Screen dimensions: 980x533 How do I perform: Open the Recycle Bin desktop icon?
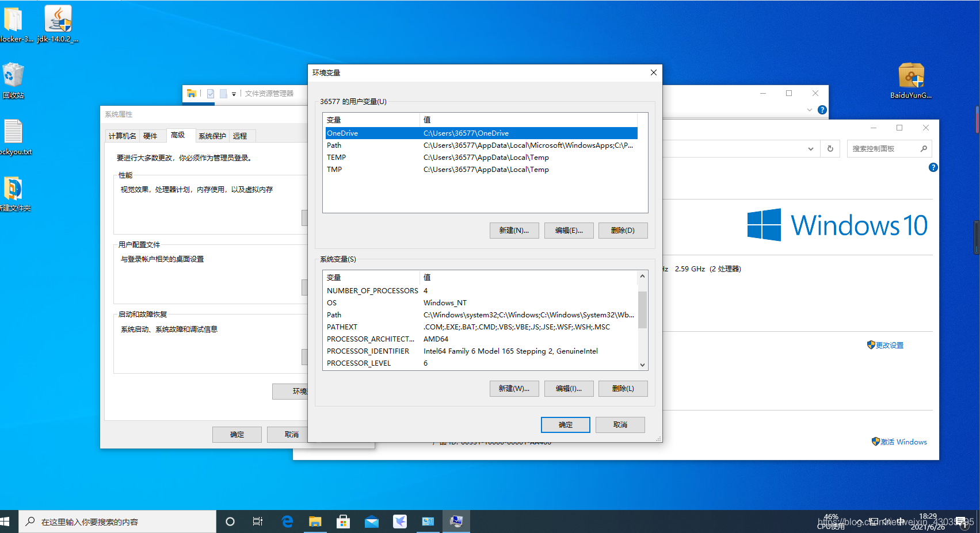(13, 80)
